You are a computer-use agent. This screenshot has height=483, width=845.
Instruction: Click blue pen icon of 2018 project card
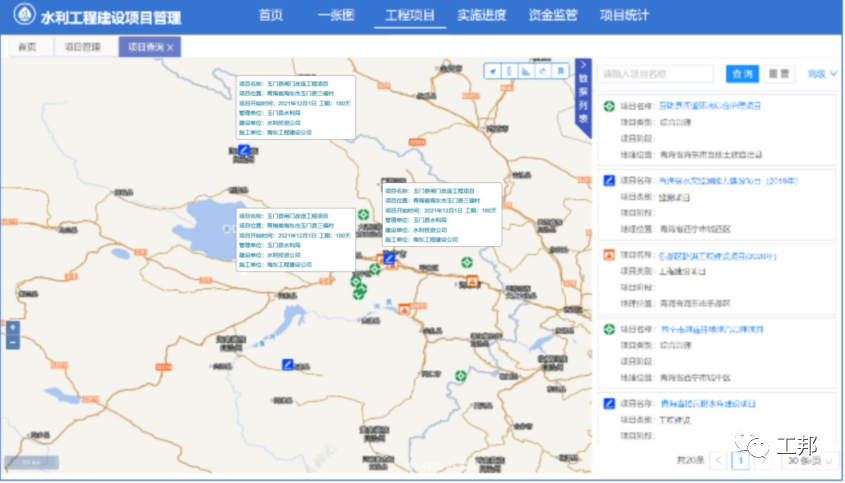click(609, 181)
